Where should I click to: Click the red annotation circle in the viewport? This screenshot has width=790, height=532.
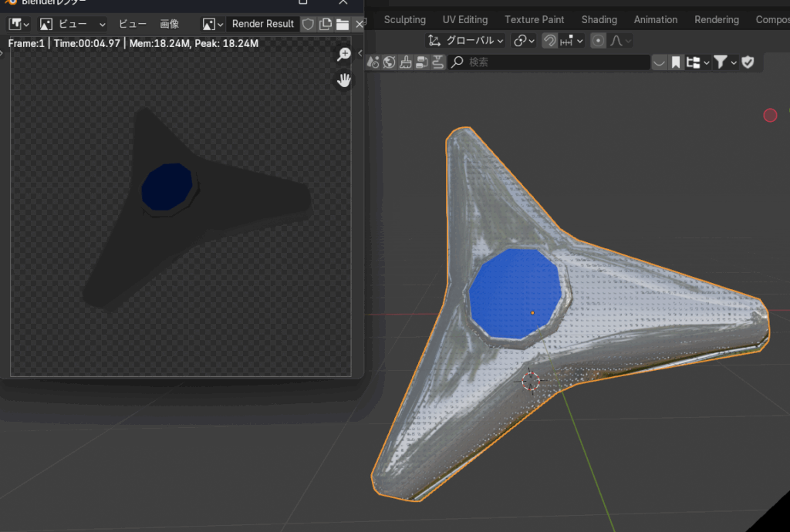point(769,115)
